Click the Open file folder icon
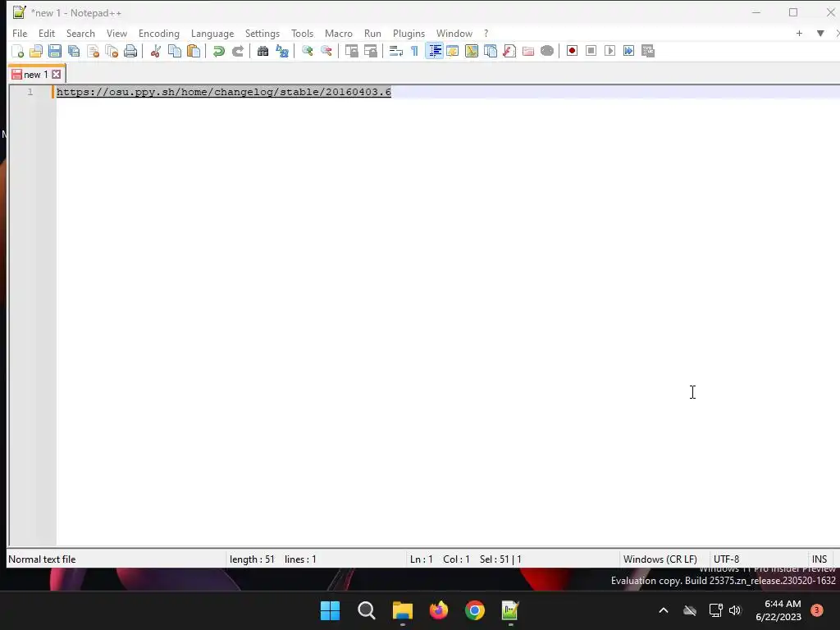 pos(36,51)
